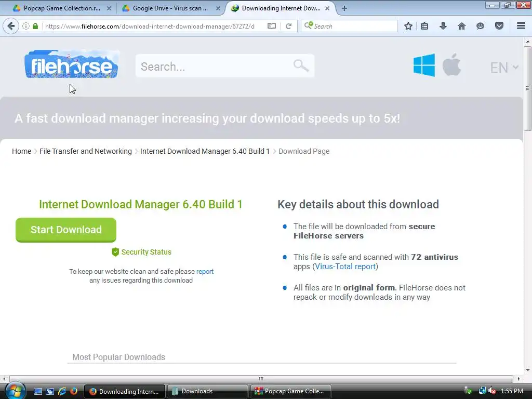Click the vertical scrollbar thumb
This screenshot has width=532, height=399.
point(527,88)
